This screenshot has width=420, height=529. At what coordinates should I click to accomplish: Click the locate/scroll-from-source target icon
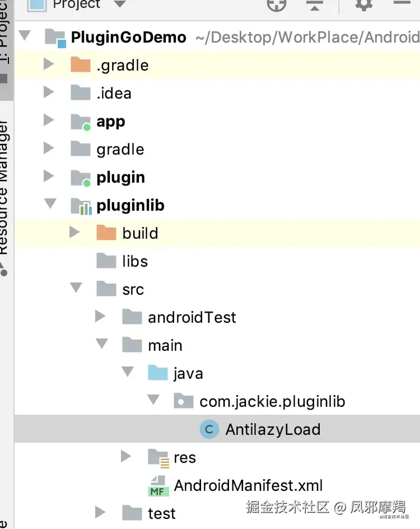point(277,5)
